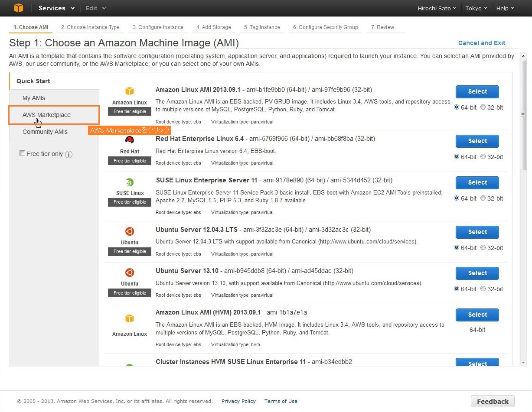Click the Free tier only info icon

(69, 154)
